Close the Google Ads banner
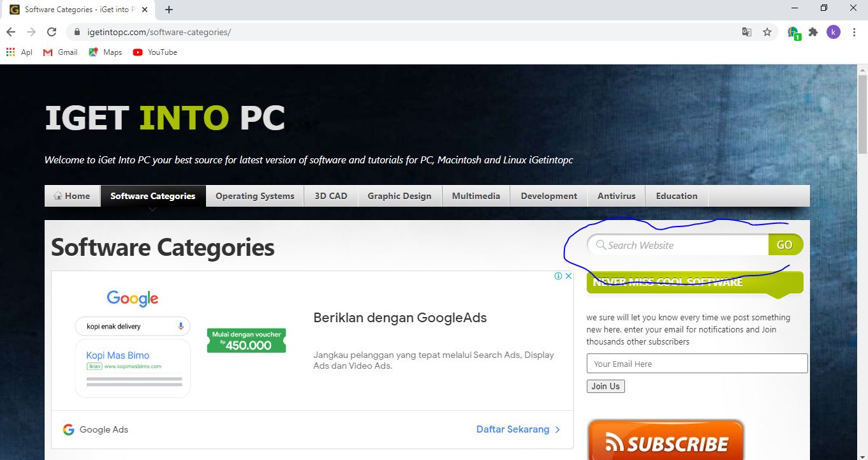 point(569,276)
